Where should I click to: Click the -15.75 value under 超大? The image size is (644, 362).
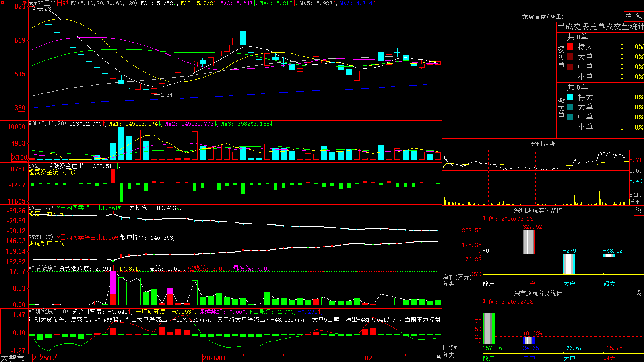point(613,348)
